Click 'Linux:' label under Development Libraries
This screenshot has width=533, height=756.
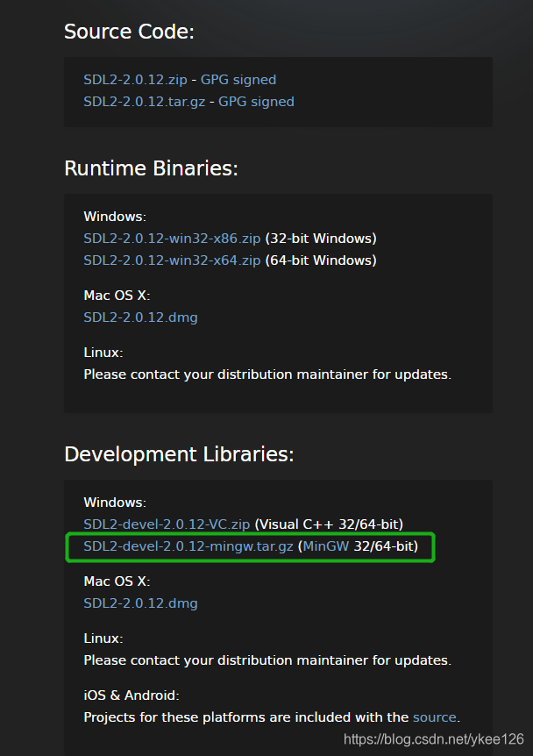tap(103, 638)
